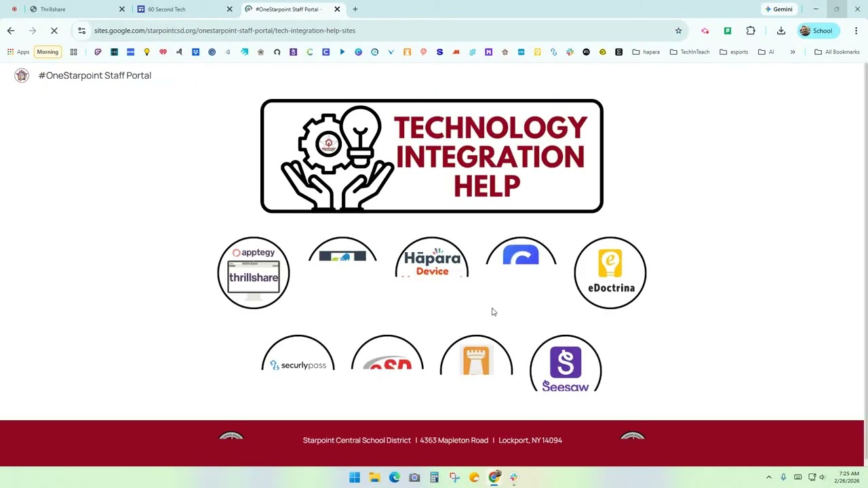
Task: Stop loading the page
Action: (54, 30)
